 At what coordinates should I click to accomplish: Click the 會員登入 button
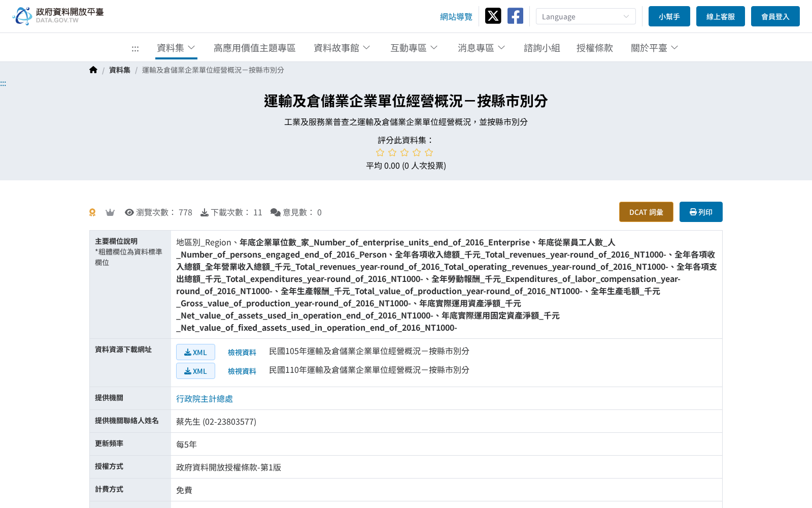click(775, 16)
